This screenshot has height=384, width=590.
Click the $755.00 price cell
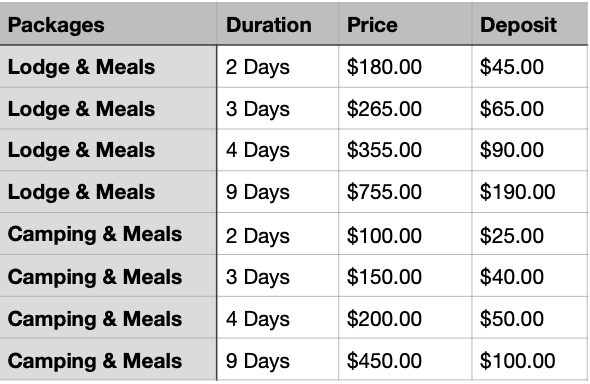click(x=405, y=191)
